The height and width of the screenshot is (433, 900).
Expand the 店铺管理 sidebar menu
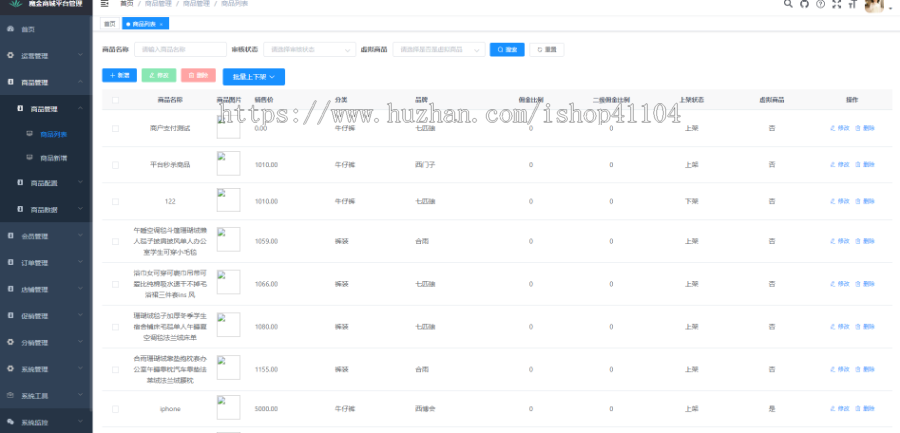pyautogui.click(x=46, y=289)
